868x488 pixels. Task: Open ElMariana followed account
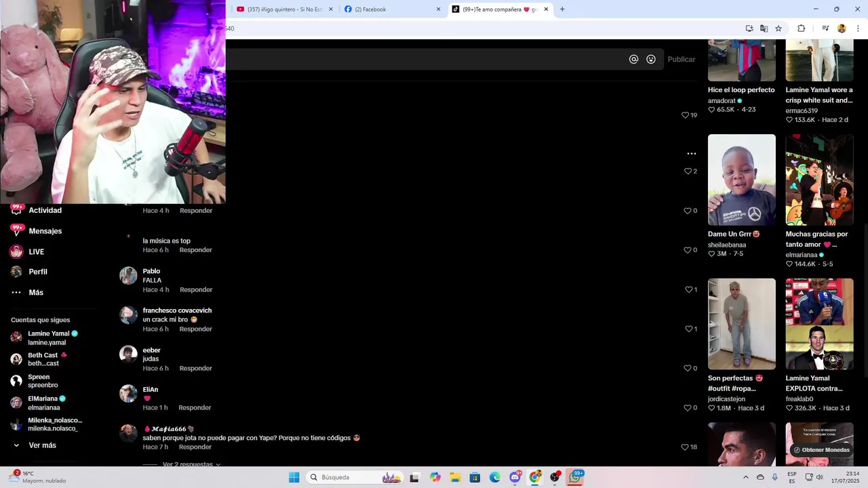coord(39,403)
